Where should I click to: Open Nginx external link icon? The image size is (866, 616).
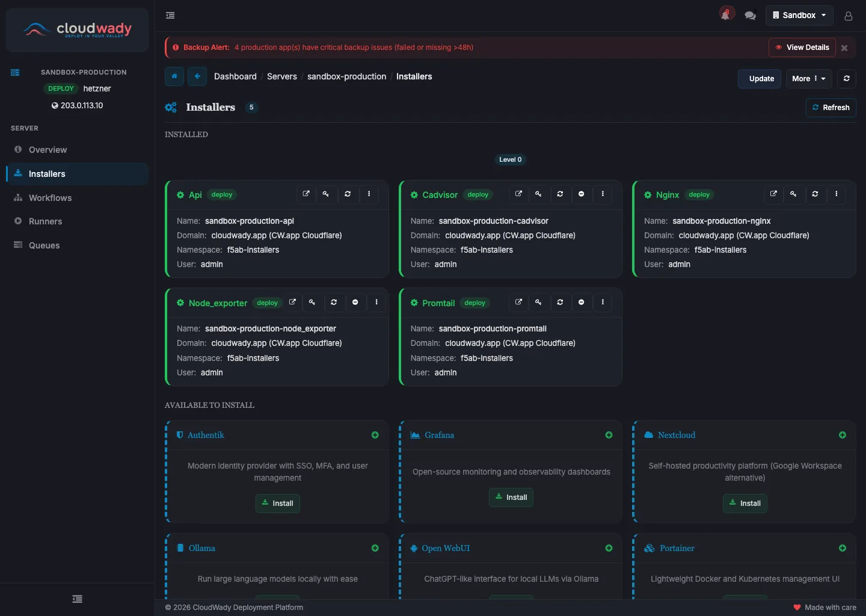[x=773, y=194]
